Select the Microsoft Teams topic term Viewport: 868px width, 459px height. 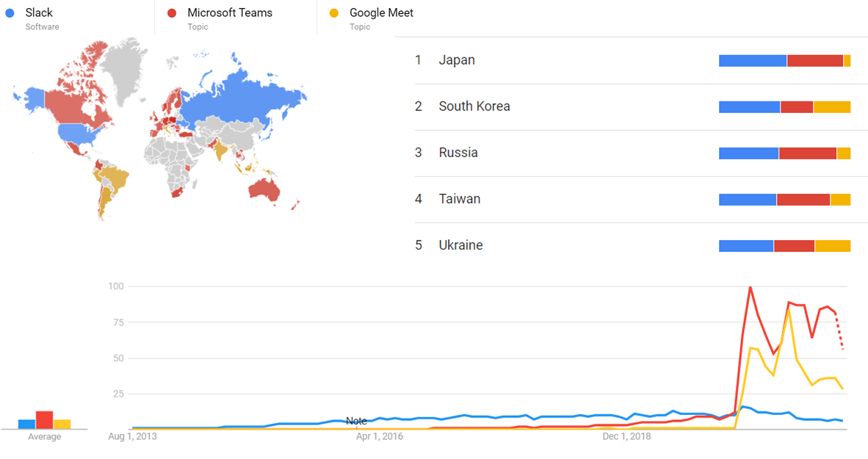230,13
